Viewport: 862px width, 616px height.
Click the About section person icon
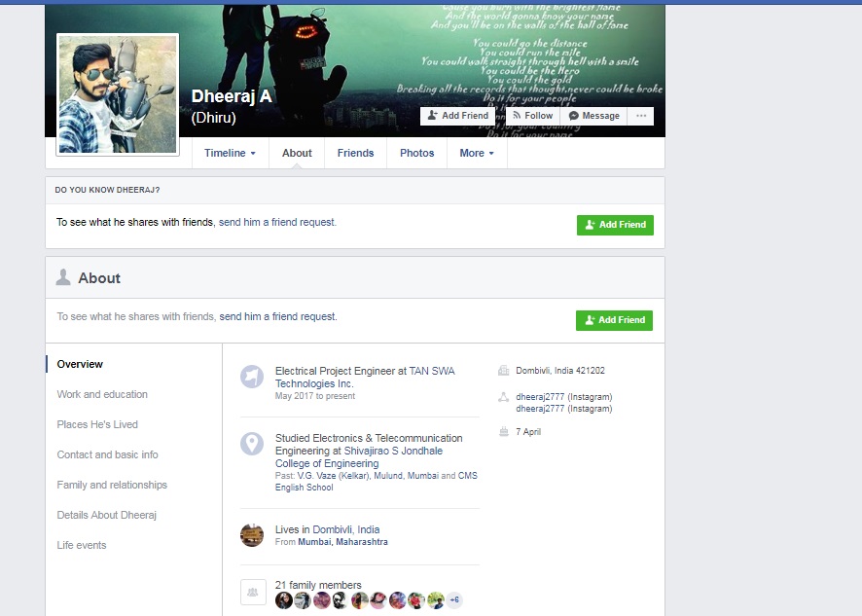[x=63, y=277]
